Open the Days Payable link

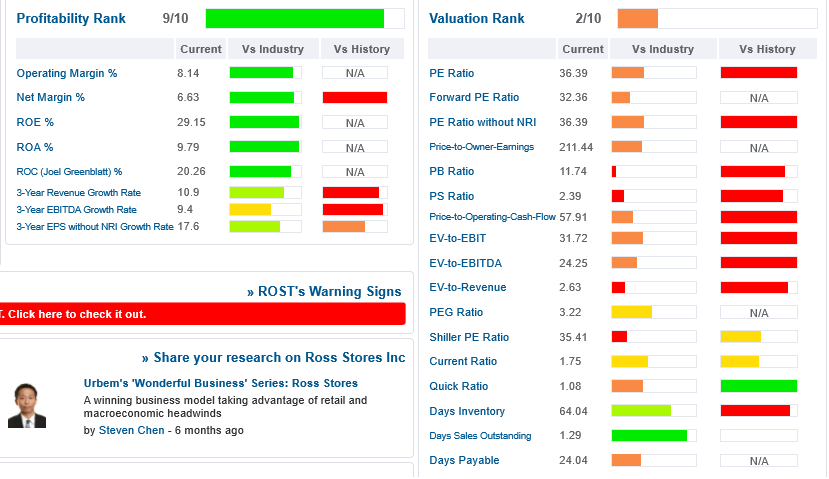click(x=464, y=460)
